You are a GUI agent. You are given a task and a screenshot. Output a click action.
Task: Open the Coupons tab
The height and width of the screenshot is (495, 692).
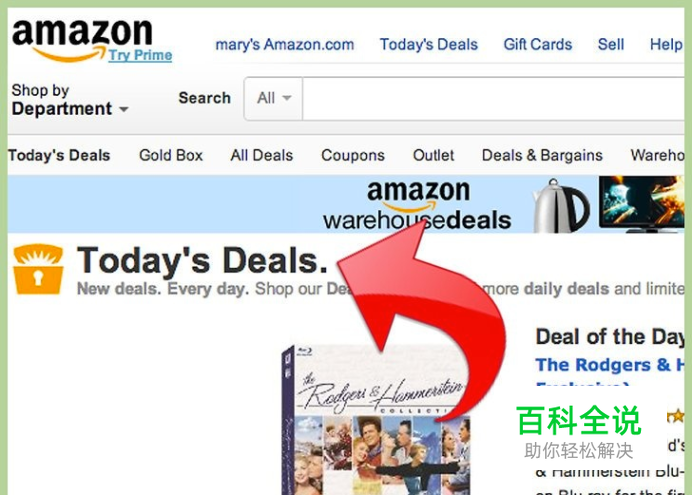click(353, 155)
